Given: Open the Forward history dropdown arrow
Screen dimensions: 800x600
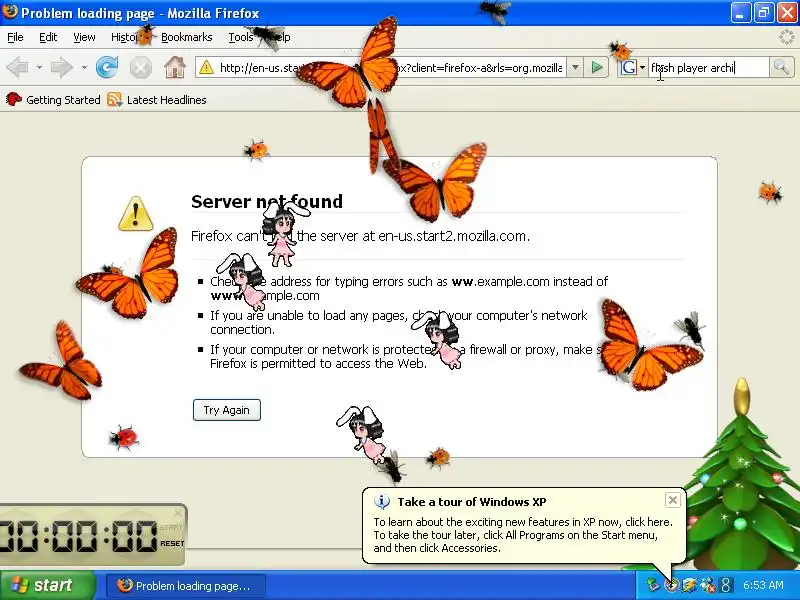Looking at the screenshot, I should pyautogui.click(x=84, y=67).
